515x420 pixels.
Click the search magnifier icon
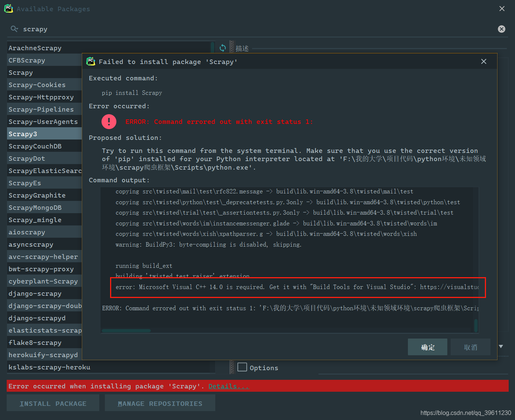pos(14,29)
